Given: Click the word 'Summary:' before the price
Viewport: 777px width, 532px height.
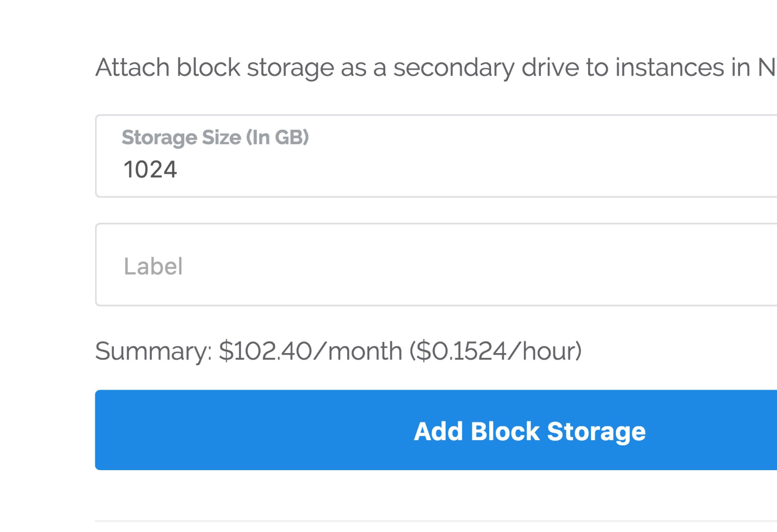Looking at the screenshot, I should tap(154, 351).
